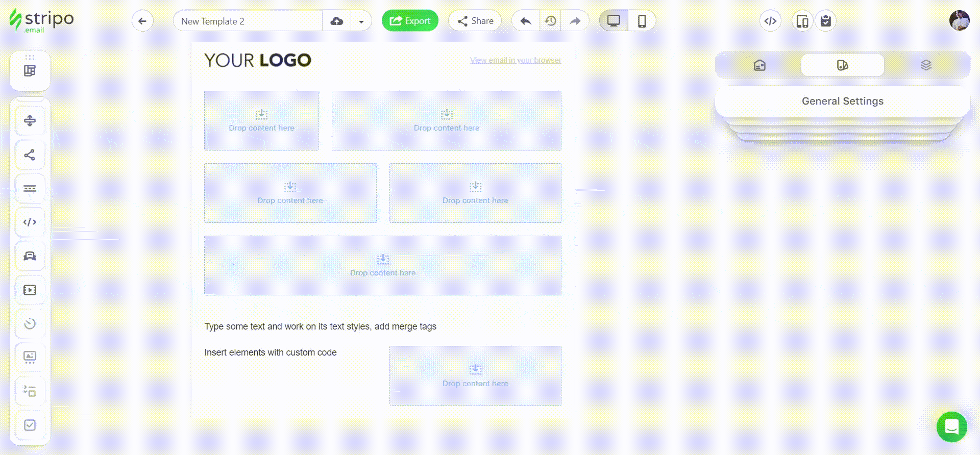The height and width of the screenshot is (455, 980).
Task: Switch to the appearance styles tab
Action: pyautogui.click(x=843, y=65)
